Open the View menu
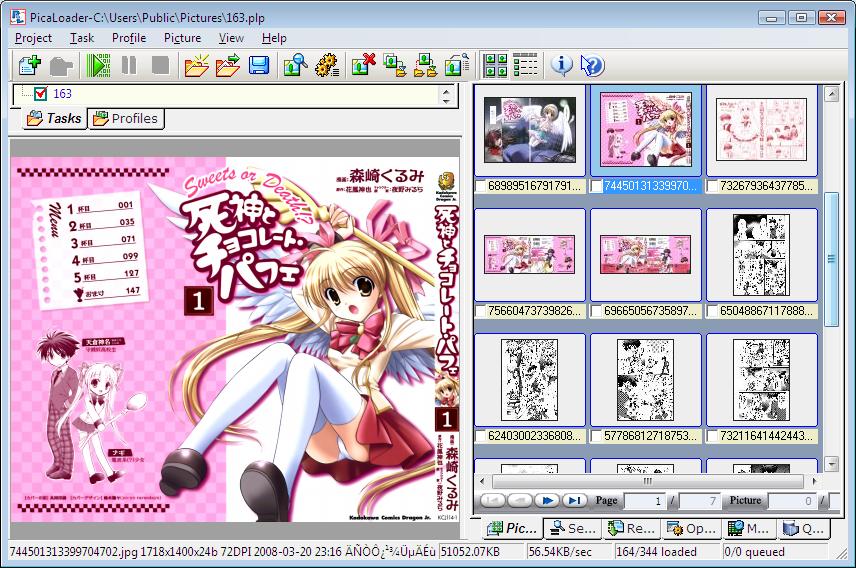This screenshot has width=856, height=568. [231, 38]
